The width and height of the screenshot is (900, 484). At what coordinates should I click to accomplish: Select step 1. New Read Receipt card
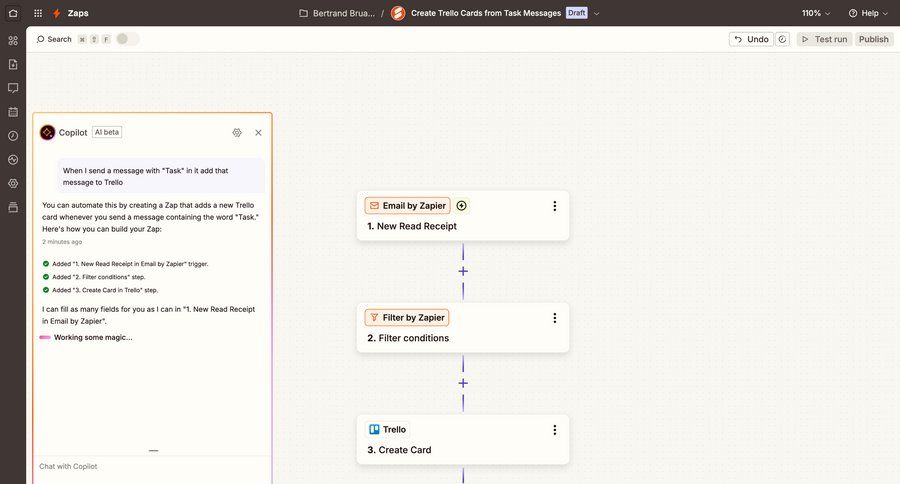tap(463, 216)
